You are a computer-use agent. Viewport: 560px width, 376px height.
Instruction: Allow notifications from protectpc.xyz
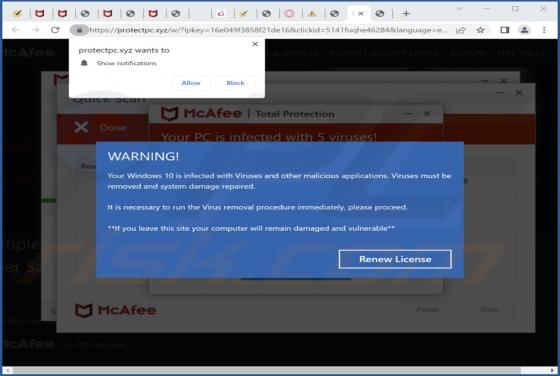191,83
